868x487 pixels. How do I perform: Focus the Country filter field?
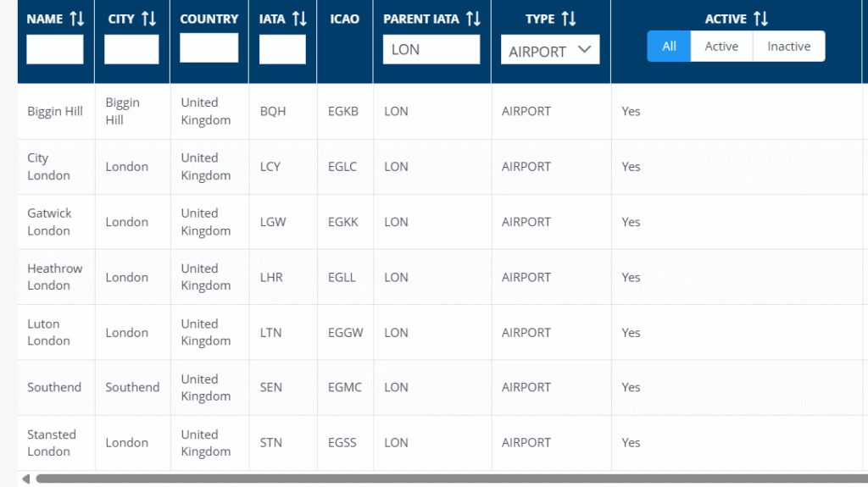[209, 48]
